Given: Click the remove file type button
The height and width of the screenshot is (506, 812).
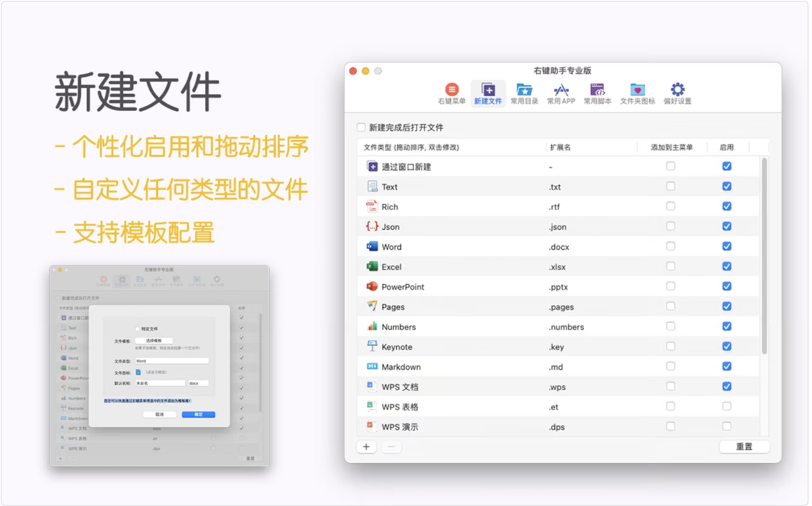Looking at the screenshot, I should point(391,447).
